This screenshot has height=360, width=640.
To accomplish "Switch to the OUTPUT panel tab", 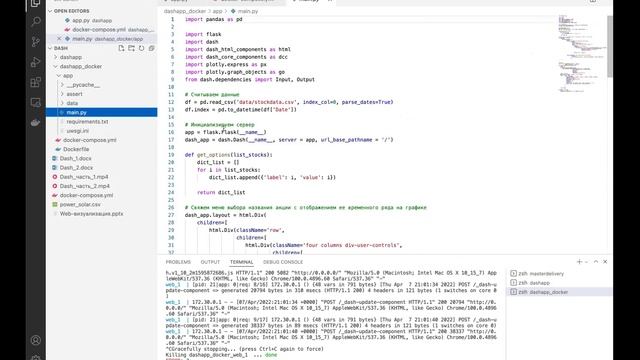I will tap(210, 262).
